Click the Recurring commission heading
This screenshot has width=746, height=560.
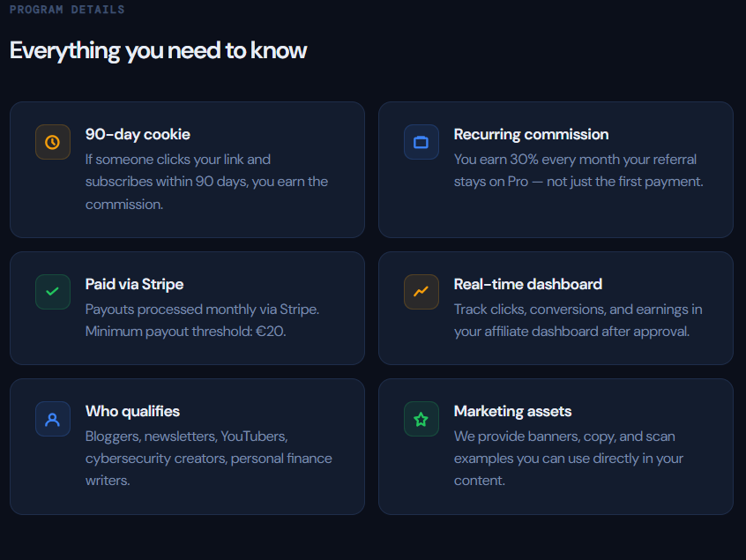pyautogui.click(x=531, y=134)
